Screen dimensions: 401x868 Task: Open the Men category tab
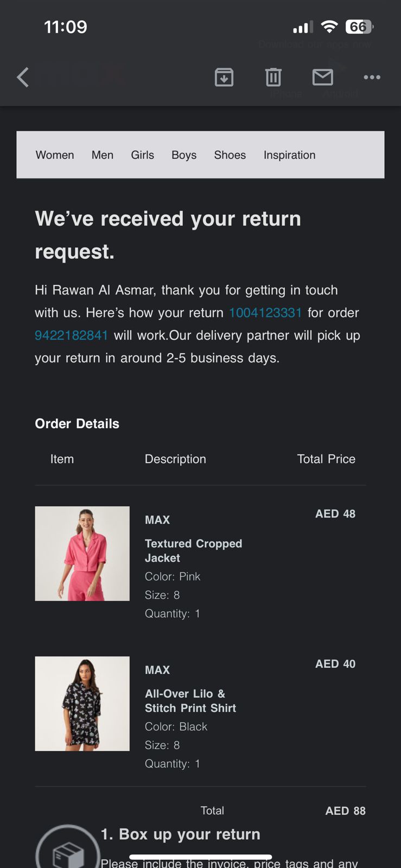point(103,155)
